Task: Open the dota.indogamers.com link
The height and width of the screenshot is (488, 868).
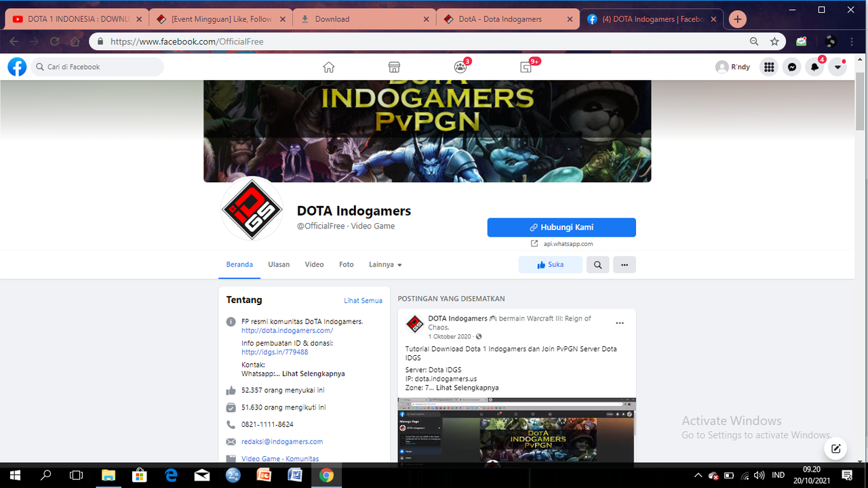Action: (287, 331)
